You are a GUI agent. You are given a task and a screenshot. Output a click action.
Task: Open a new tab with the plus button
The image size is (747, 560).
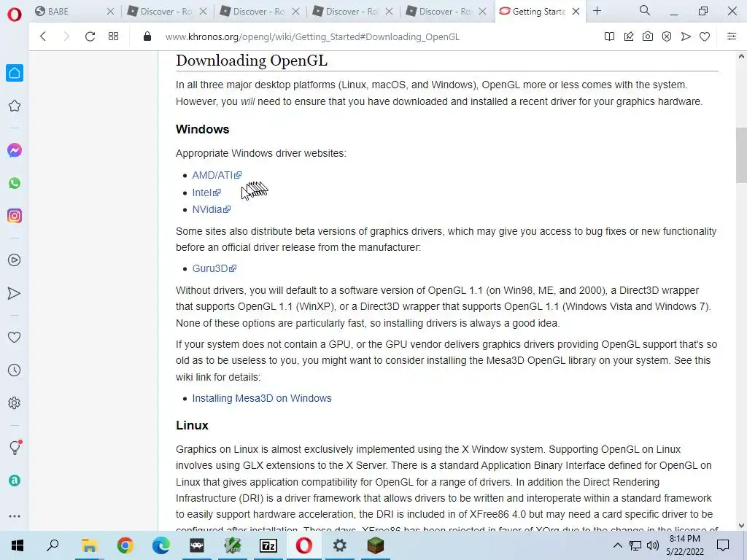(x=597, y=11)
